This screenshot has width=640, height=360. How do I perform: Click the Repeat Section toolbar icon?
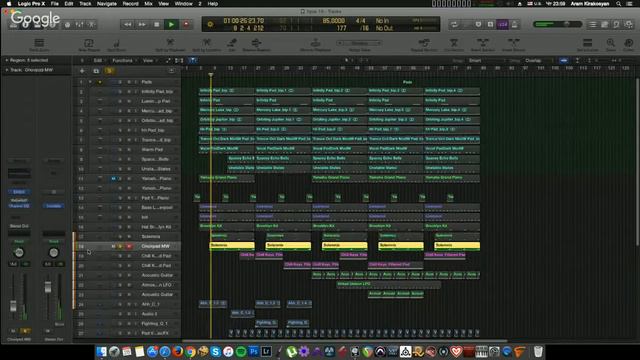click(x=424, y=44)
